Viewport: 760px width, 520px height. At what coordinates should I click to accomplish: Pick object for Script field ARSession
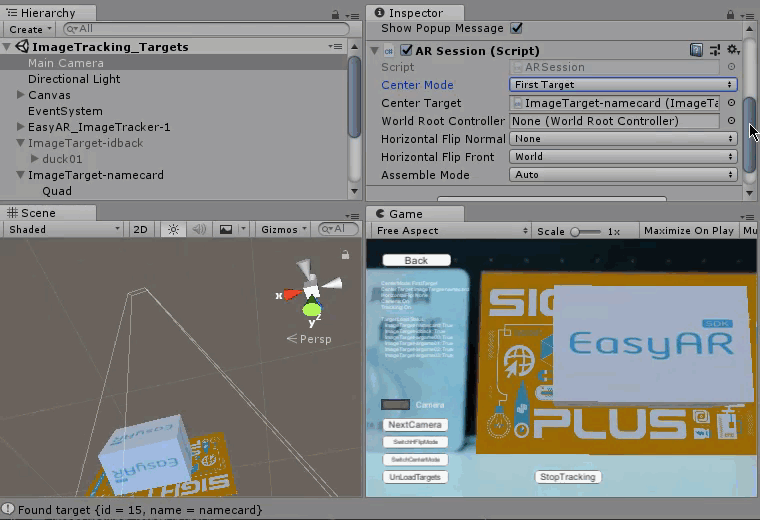[x=731, y=67]
